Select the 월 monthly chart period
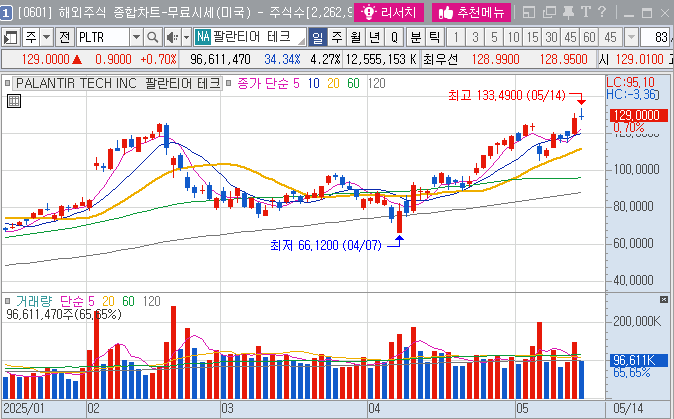The image size is (674, 419). [x=355, y=38]
